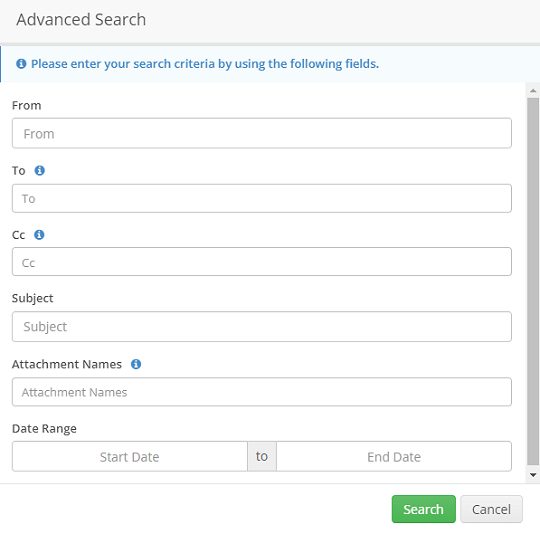Click the Subject input field
This screenshot has width=540, height=534.
pyautogui.click(x=262, y=326)
